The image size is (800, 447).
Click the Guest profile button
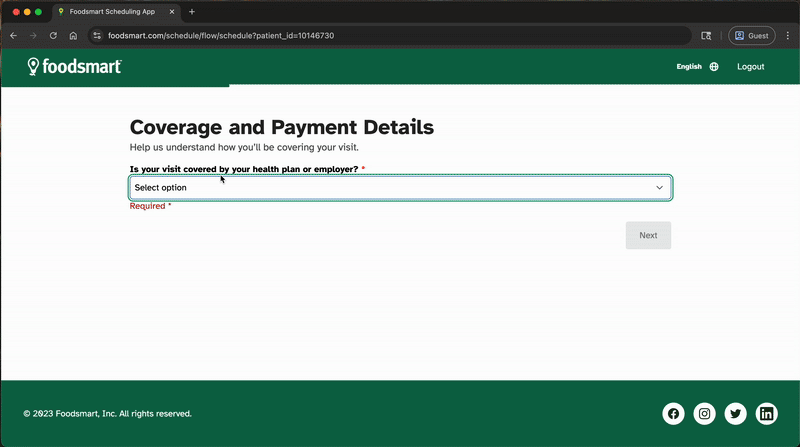click(751, 36)
